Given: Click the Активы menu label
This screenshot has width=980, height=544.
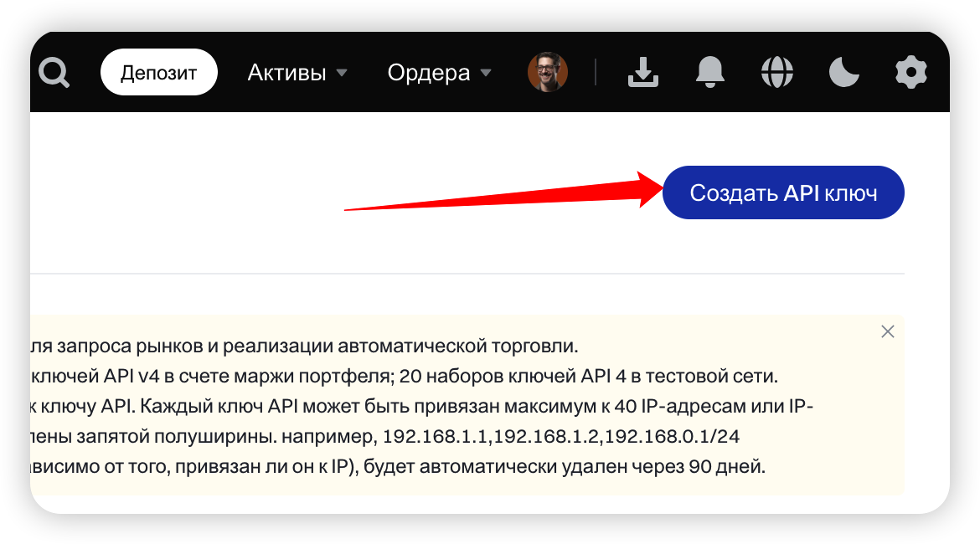Looking at the screenshot, I should click(x=286, y=73).
